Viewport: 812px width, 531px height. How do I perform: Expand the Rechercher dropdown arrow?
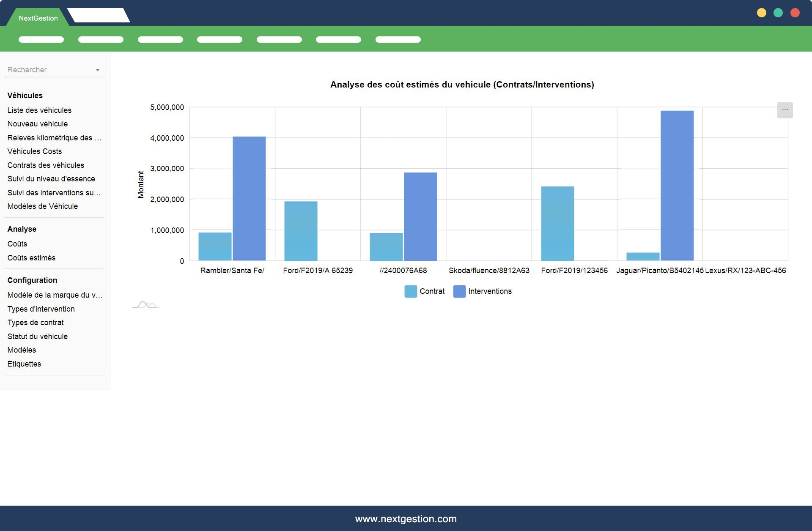point(98,70)
